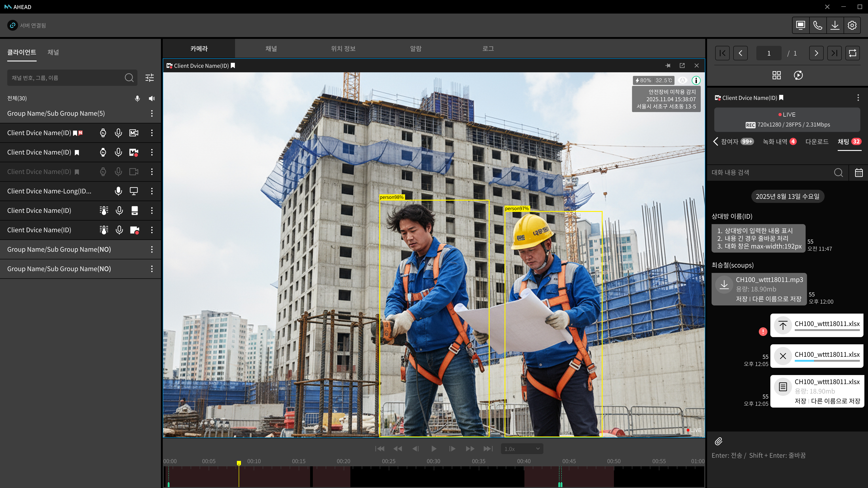Open the 녹화 내역 tab

coord(775,141)
